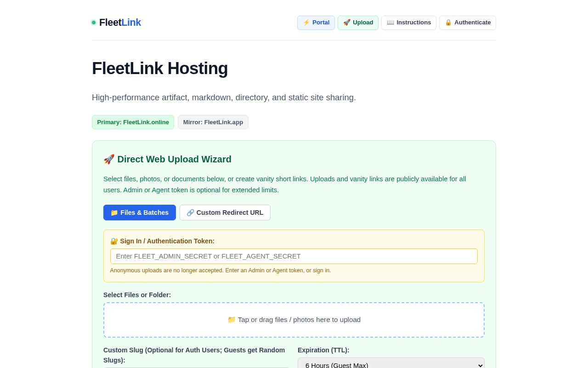Click the folder icon on Files & Batches
588x368 pixels.
114,213
